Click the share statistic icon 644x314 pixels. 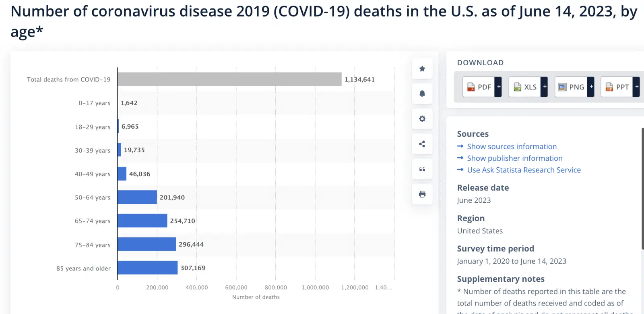(422, 144)
